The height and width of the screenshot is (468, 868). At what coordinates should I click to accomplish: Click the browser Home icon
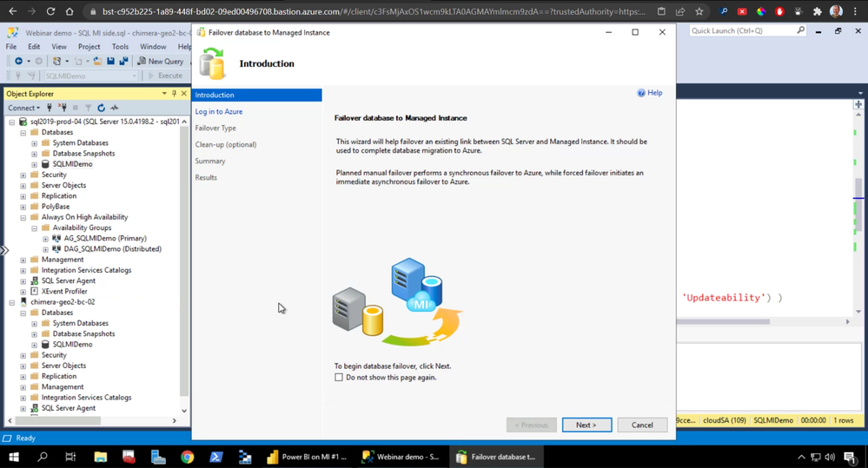[70, 11]
